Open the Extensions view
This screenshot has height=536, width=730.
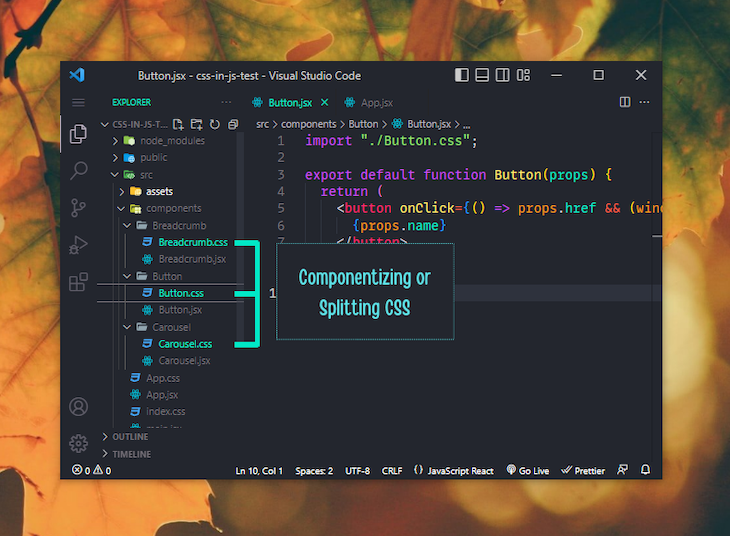[x=78, y=282]
